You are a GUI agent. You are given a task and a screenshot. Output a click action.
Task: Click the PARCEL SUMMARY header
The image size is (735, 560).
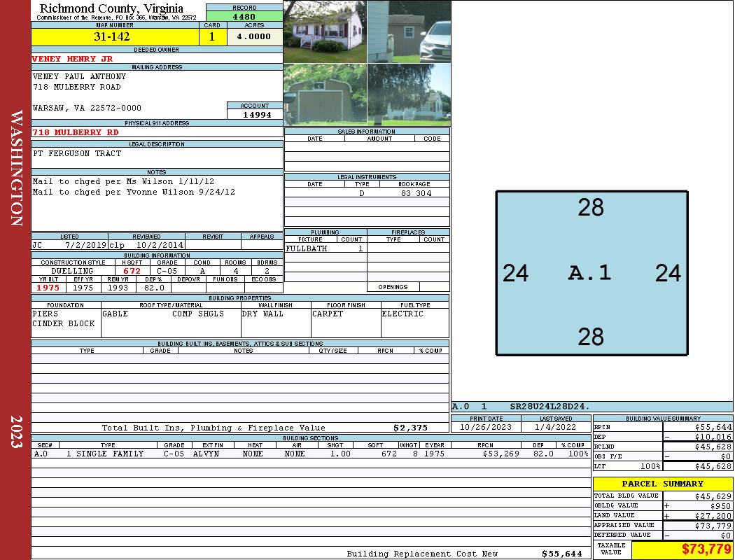663,484
